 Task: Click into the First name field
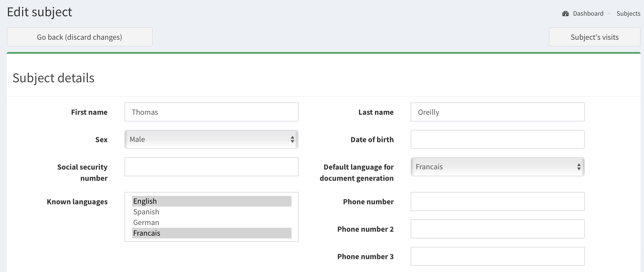211,112
